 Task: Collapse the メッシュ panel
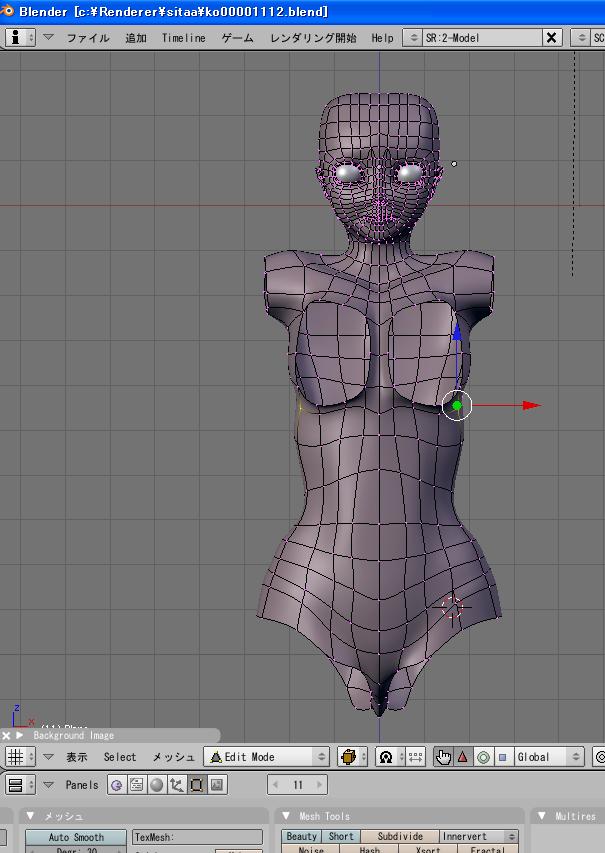[31, 815]
